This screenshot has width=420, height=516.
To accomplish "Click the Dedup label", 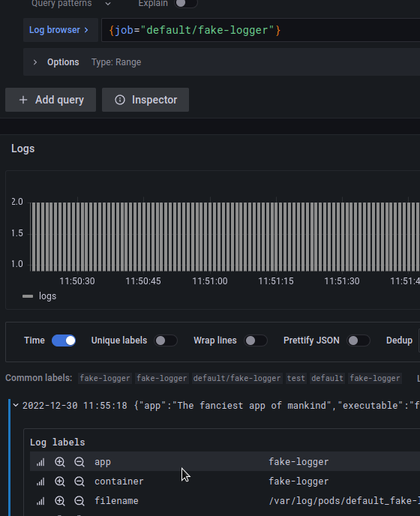I will tap(399, 340).
